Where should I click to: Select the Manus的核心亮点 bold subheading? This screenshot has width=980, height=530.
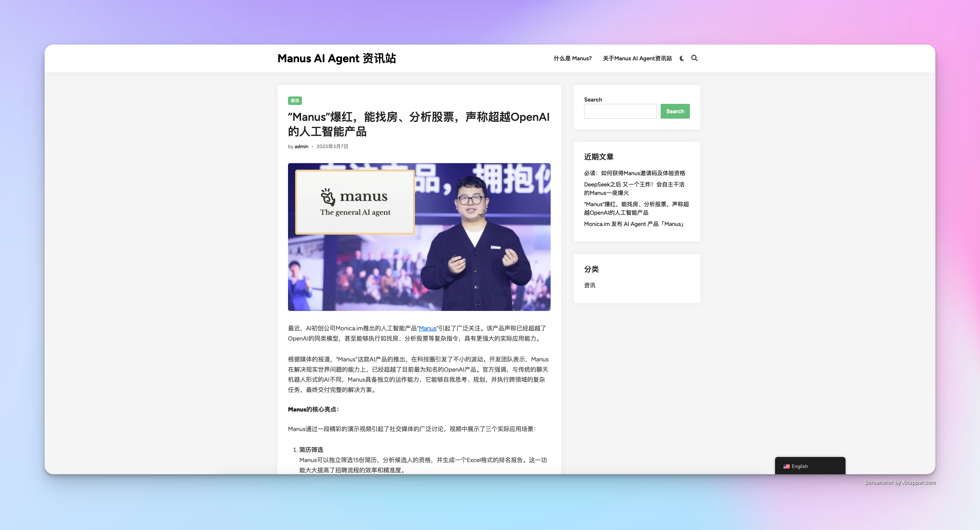pos(313,410)
